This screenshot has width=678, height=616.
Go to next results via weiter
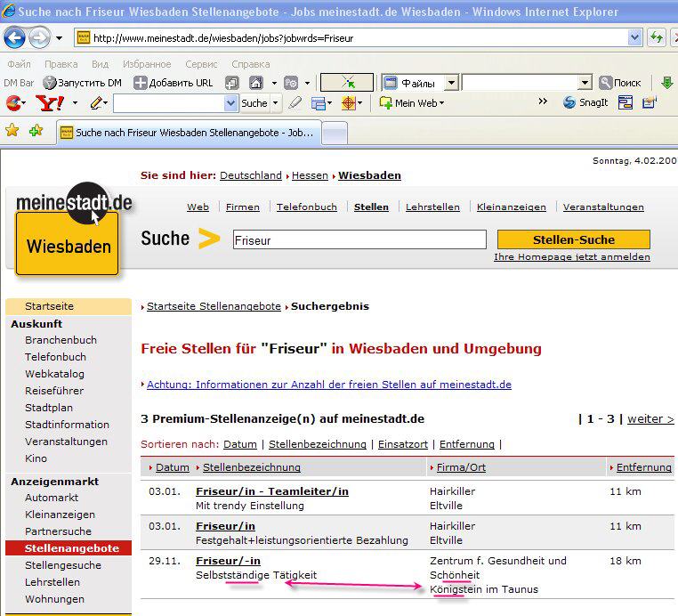pyautogui.click(x=650, y=418)
